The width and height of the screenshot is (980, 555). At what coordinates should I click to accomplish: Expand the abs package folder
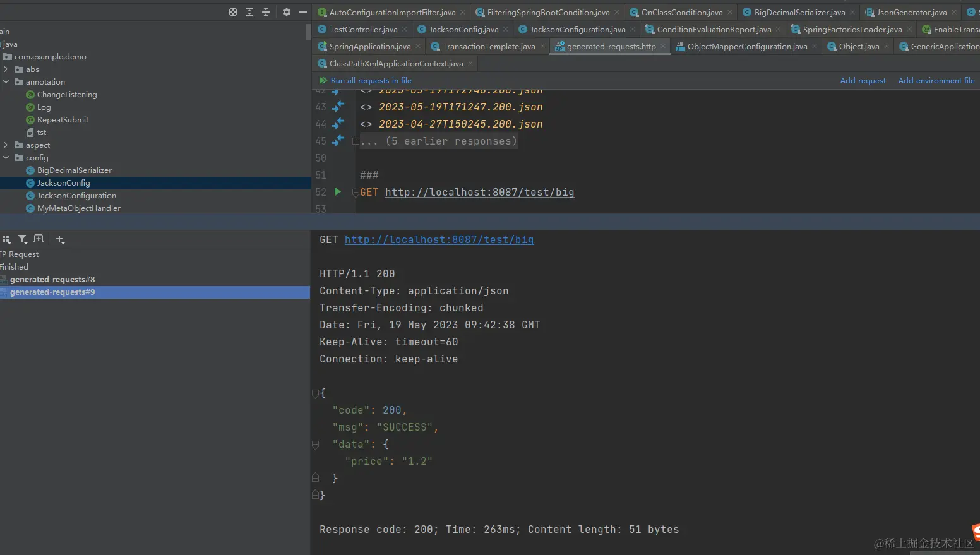pyautogui.click(x=6, y=69)
